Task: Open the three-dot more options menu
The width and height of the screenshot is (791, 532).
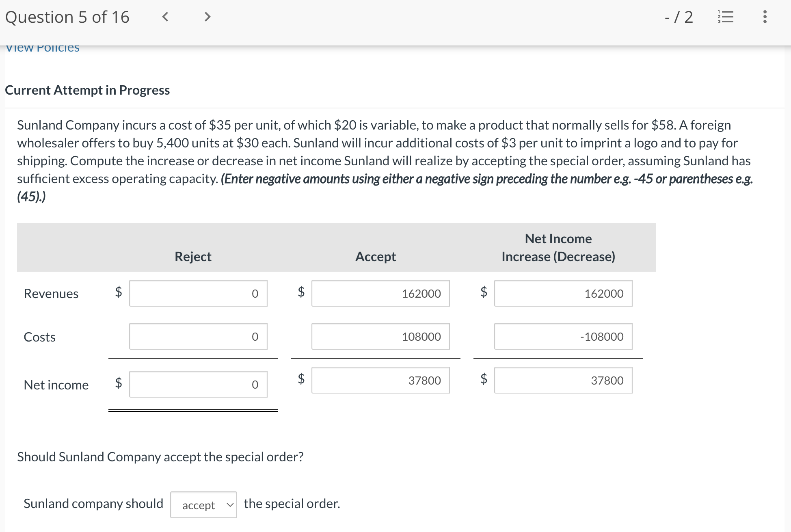Action: pos(765,17)
